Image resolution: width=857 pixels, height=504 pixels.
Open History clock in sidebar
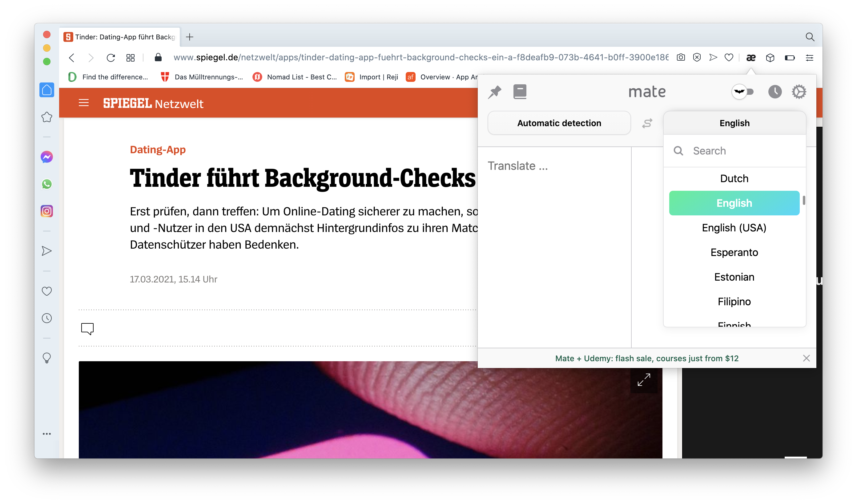point(46,318)
